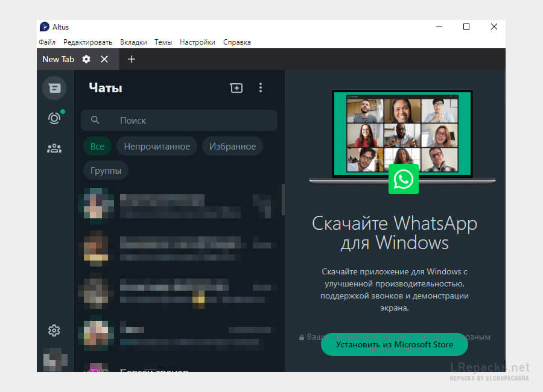Click the Altus app icon in title bar
The width and height of the screenshot is (543, 392).
[x=44, y=27]
